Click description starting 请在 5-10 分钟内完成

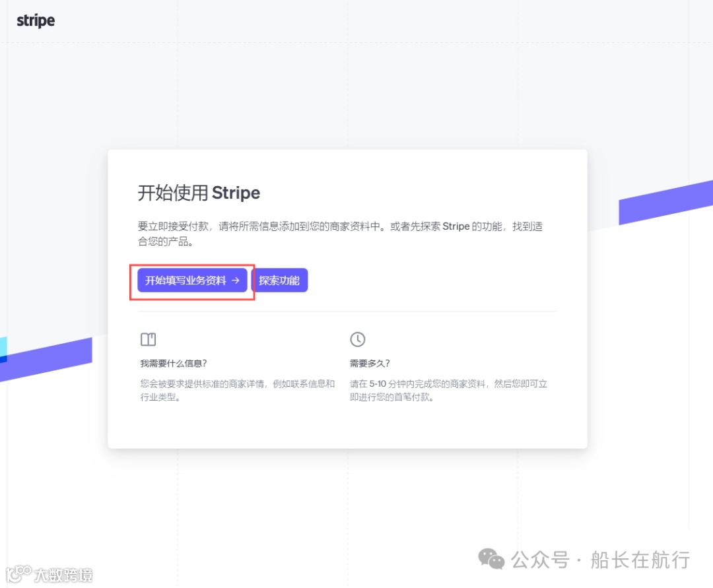448,390
